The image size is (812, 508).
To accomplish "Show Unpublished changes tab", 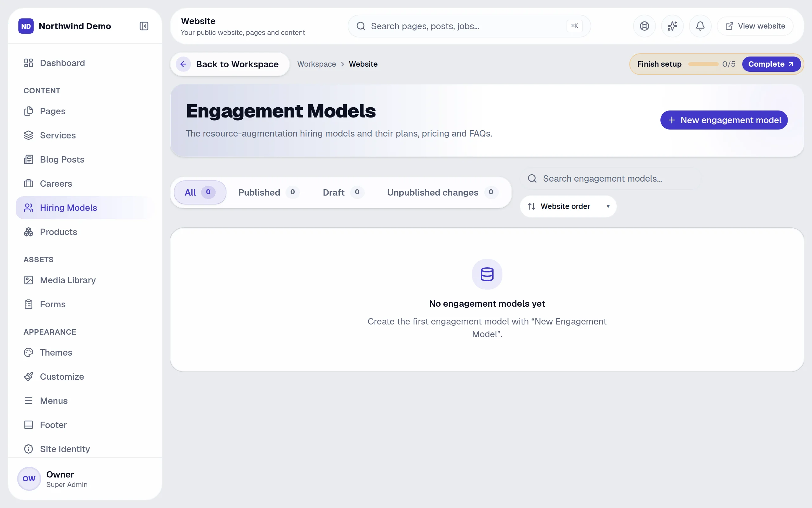I will tap(442, 192).
